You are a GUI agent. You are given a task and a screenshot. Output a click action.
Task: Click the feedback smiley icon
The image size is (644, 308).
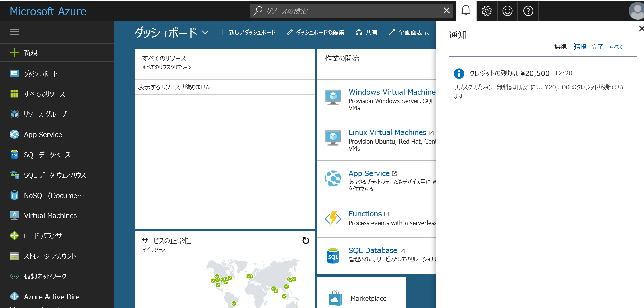pos(507,11)
